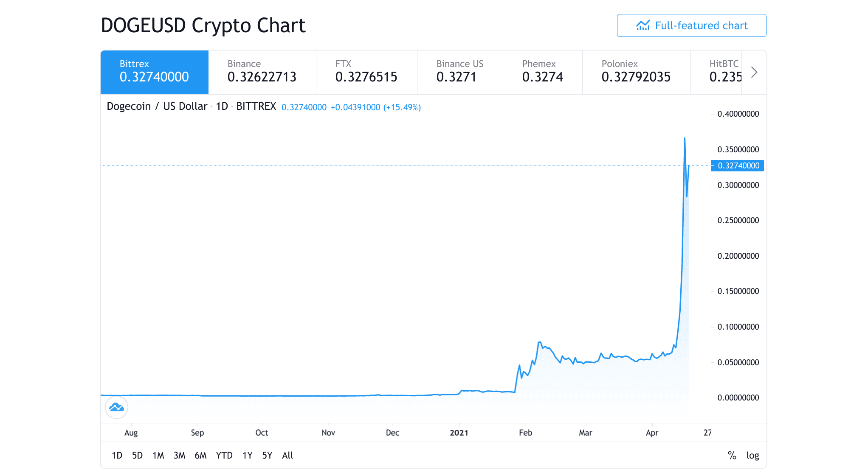The height and width of the screenshot is (473, 868).
Task: Show the 5Y time range
Action: coord(267,455)
